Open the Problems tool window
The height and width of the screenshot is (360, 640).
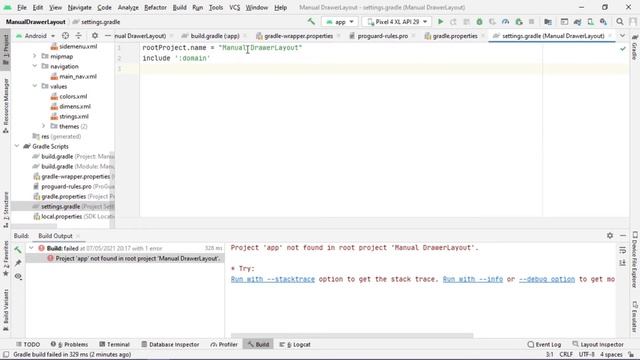[69, 344]
